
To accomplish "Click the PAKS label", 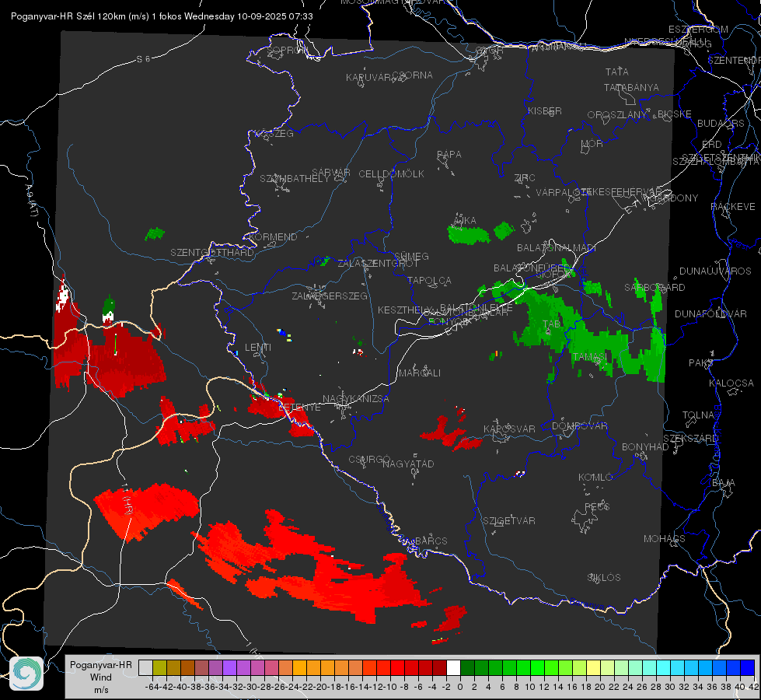I will [x=701, y=362].
